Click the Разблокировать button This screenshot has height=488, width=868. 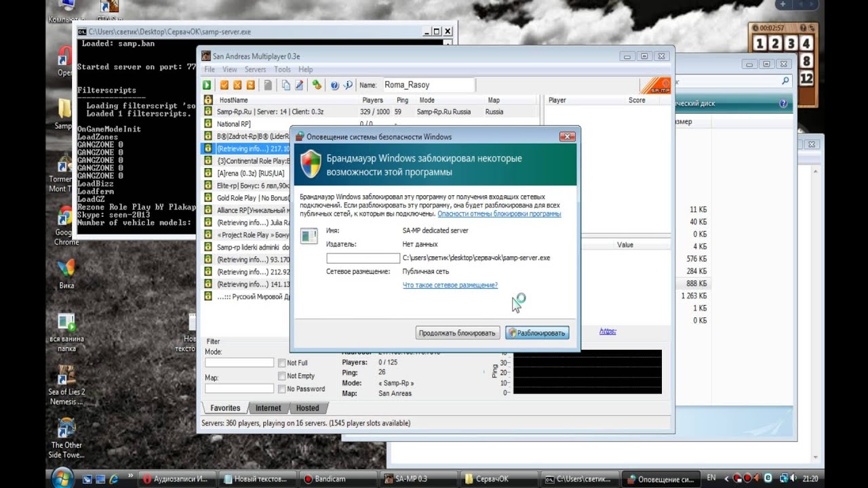click(537, 333)
